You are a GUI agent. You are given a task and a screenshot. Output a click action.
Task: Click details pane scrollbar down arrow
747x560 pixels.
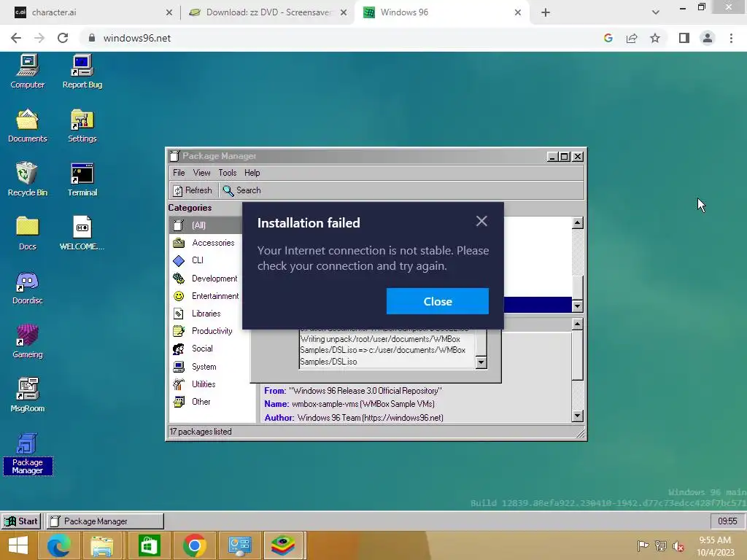pyautogui.click(x=578, y=416)
